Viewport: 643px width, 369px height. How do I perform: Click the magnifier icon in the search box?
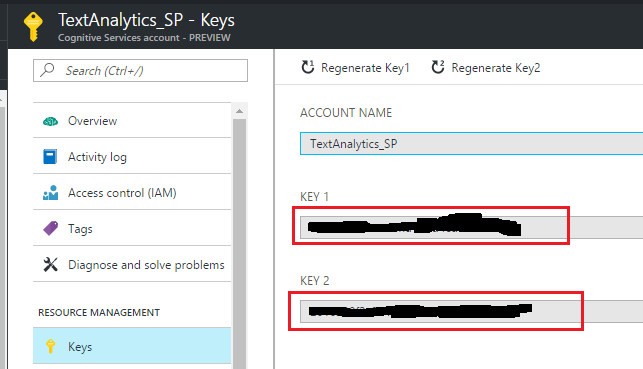(47, 70)
